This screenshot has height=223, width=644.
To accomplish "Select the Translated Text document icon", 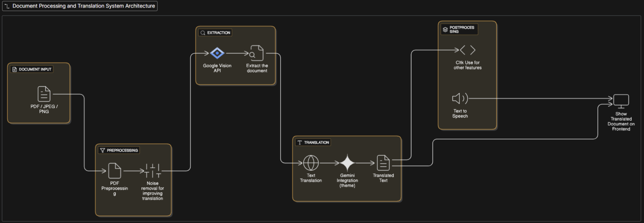I will [x=383, y=163].
